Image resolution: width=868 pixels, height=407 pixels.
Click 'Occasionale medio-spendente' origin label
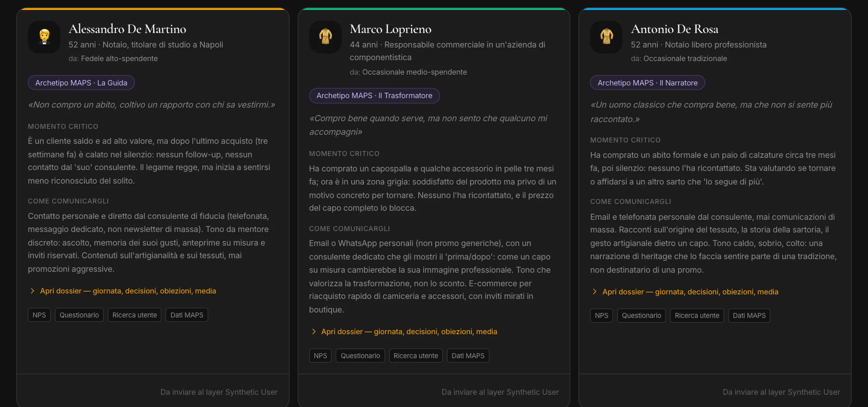click(415, 72)
